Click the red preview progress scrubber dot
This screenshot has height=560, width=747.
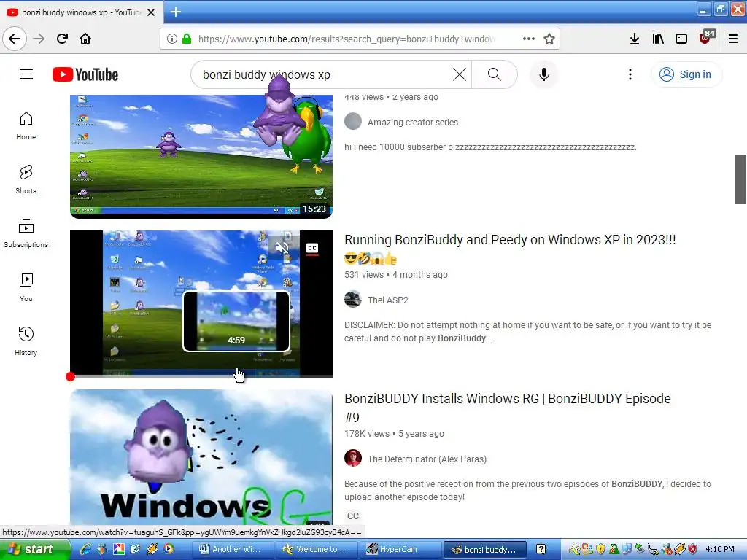[x=71, y=377]
